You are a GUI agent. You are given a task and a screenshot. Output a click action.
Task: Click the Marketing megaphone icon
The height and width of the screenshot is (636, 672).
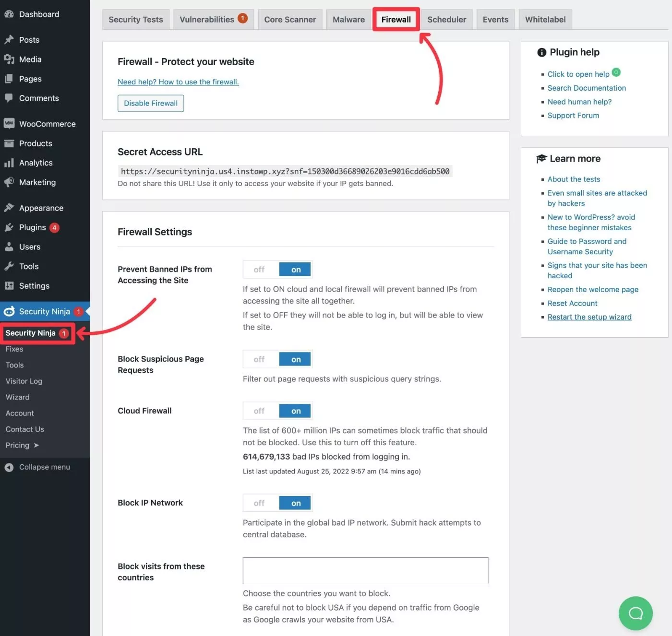[x=9, y=182]
